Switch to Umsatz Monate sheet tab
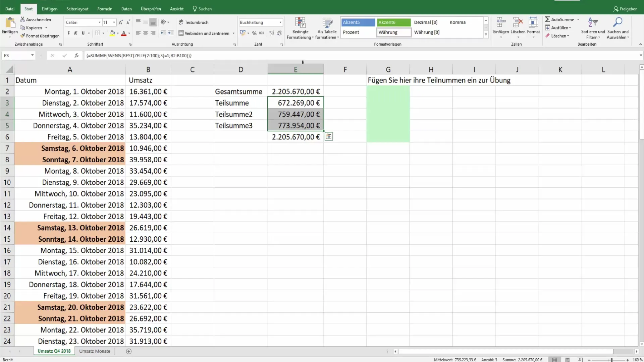The image size is (644, 362). click(95, 351)
